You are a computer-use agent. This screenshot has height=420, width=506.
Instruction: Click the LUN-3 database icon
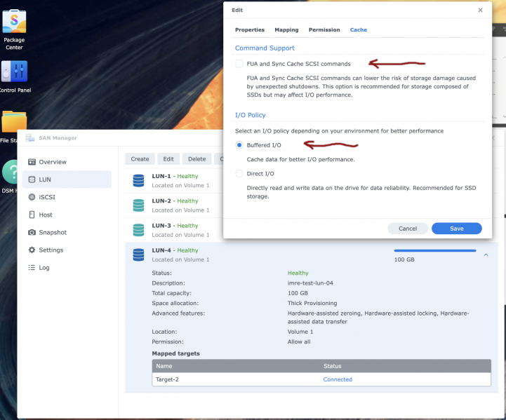coord(138,230)
